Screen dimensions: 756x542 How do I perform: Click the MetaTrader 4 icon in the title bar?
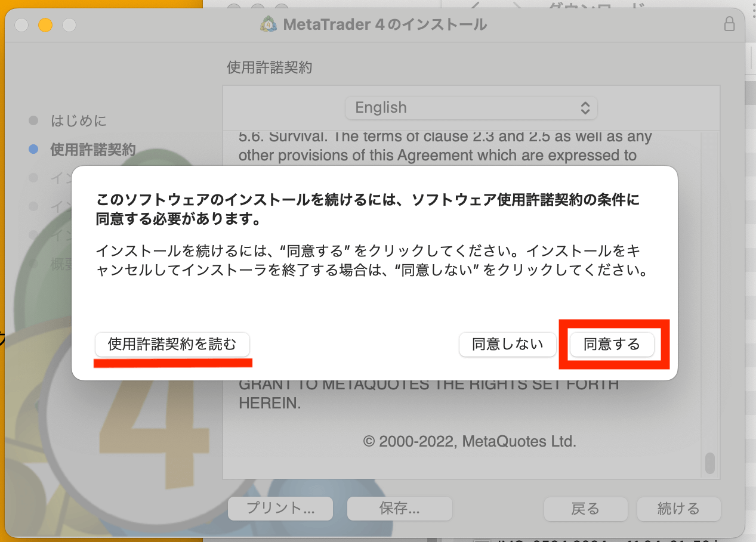269,24
